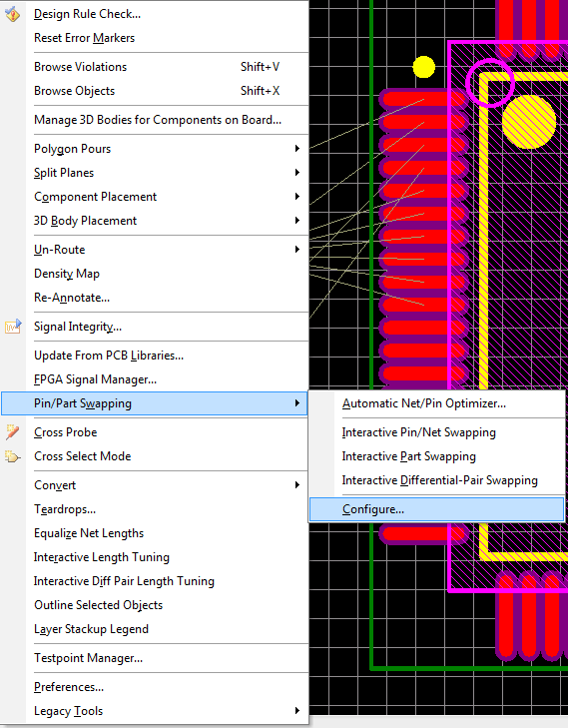
Task: Click the Design Rule Check icon
Action: 13,14
